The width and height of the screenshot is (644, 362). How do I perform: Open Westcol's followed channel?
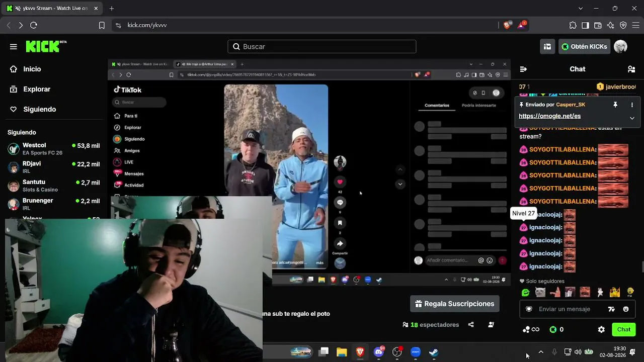pos(53,149)
